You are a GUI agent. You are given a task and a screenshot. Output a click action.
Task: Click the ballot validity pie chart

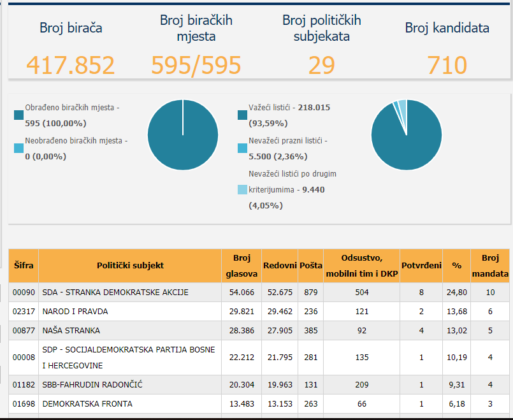coord(407,134)
